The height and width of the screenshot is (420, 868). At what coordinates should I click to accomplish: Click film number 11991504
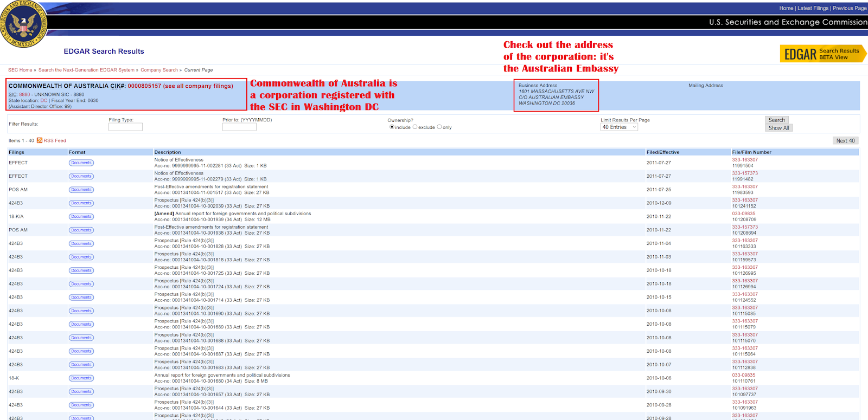tap(743, 166)
